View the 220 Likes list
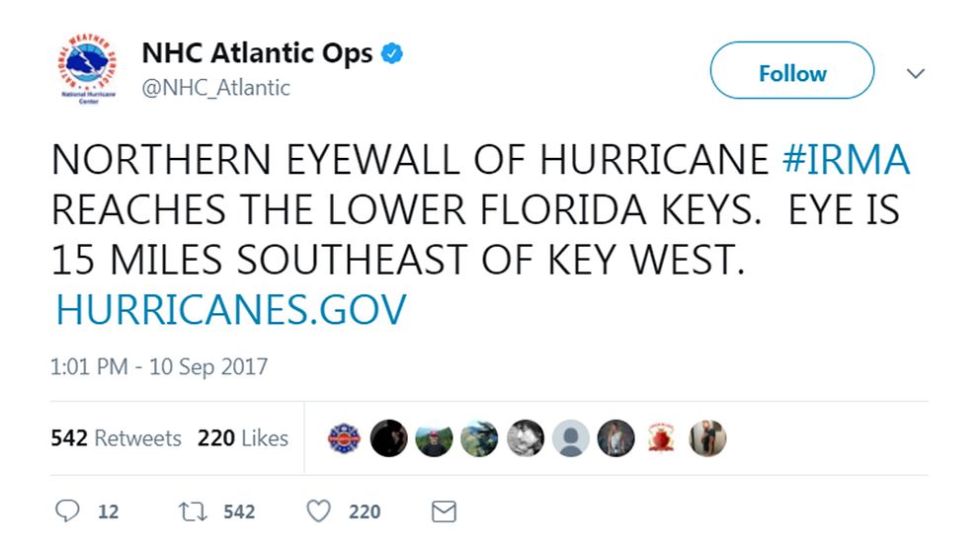 [x=243, y=437]
